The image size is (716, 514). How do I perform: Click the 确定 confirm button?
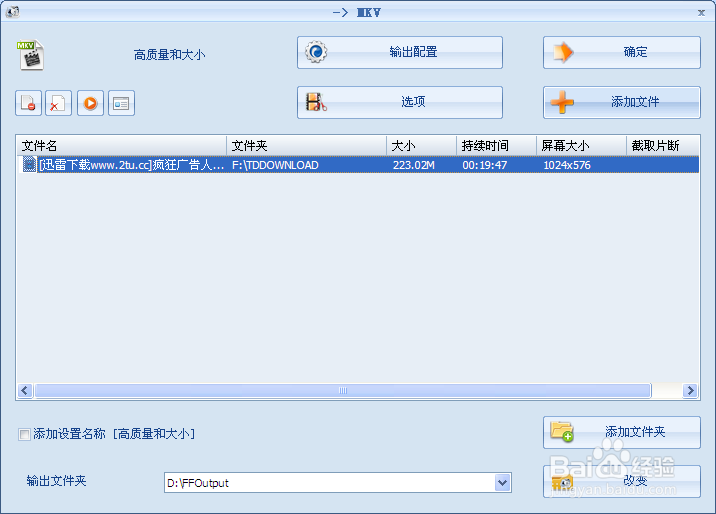pos(621,52)
